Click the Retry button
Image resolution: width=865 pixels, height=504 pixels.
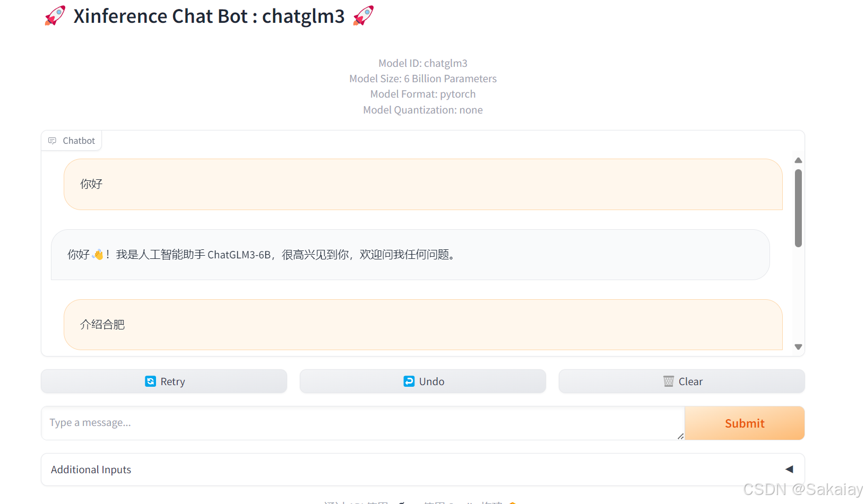(x=164, y=381)
